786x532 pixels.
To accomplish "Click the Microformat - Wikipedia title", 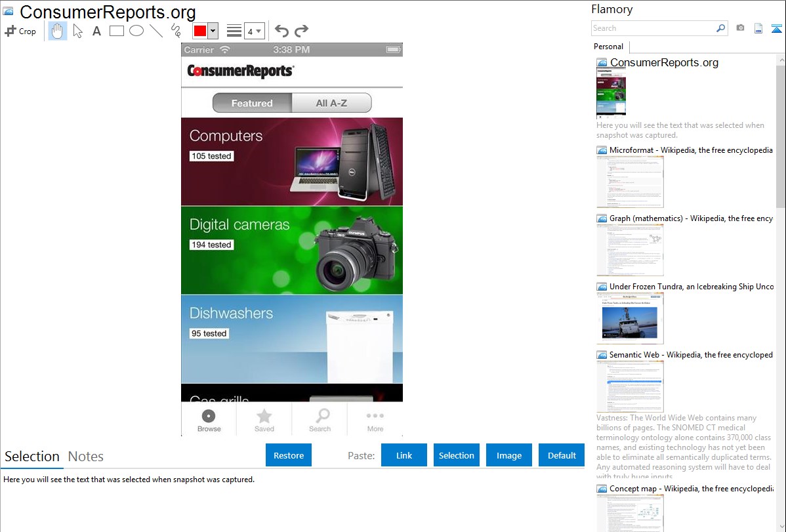I will [691, 150].
